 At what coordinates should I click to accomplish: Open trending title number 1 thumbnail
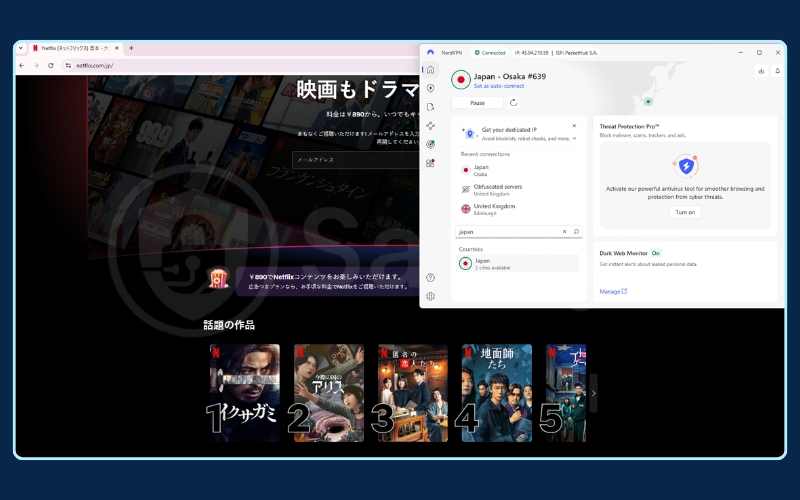[x=245, y=393]
